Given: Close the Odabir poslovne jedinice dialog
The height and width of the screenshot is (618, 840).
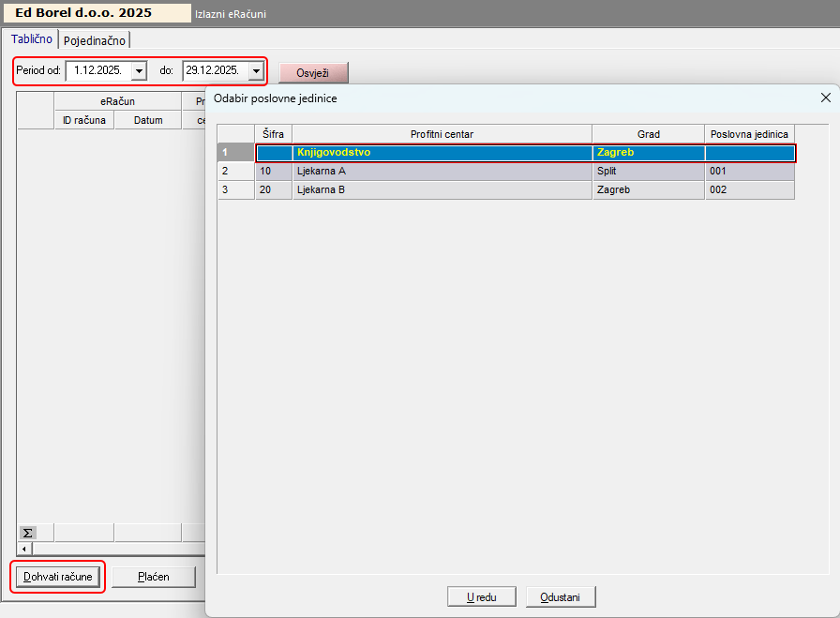Looking at the screenshot, I should [x=825, y=98].
